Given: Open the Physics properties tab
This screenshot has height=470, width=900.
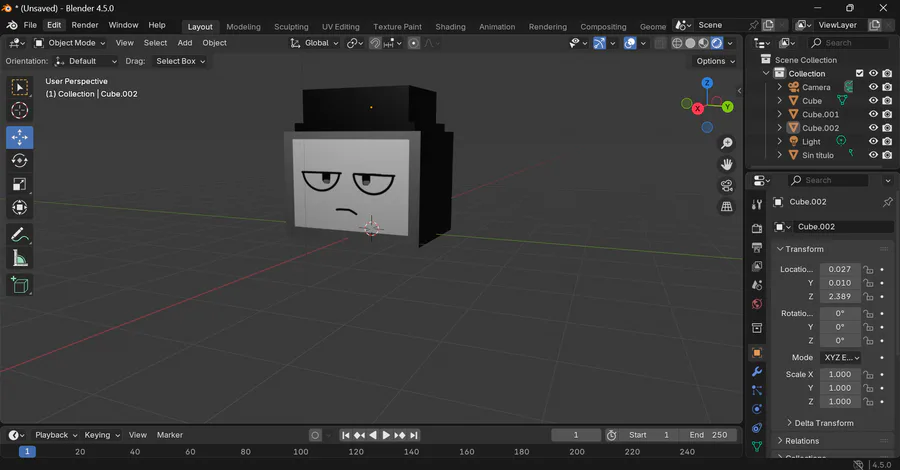Looking at the screenshot, I should click(x=757, y=409).
